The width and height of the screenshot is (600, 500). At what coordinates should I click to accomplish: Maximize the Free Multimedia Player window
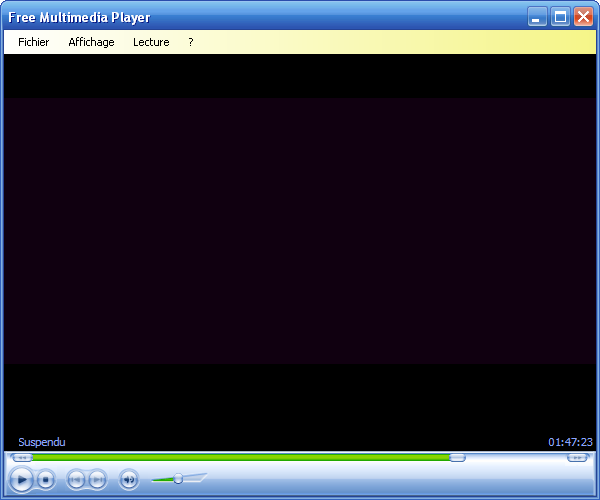(x=561, y=17)
